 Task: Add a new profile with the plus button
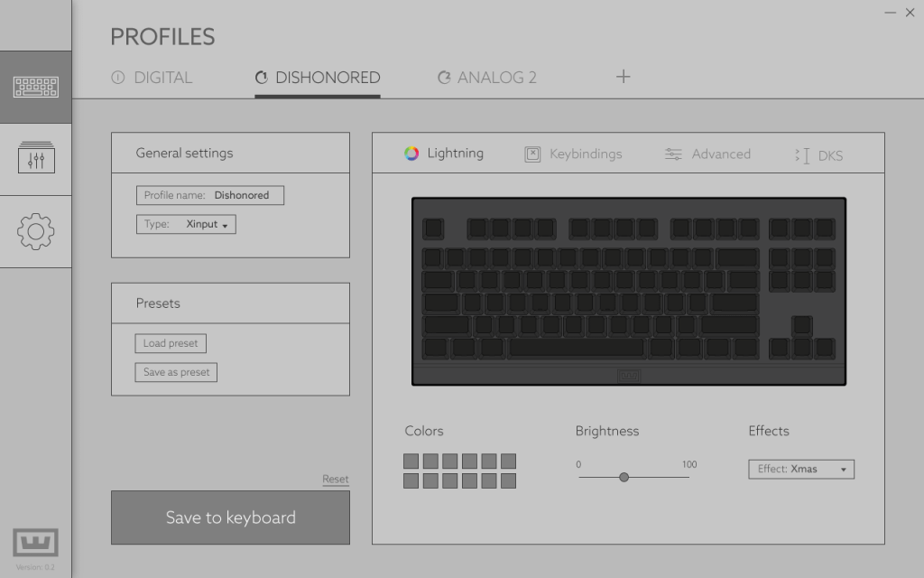click(x=623, y=77)
